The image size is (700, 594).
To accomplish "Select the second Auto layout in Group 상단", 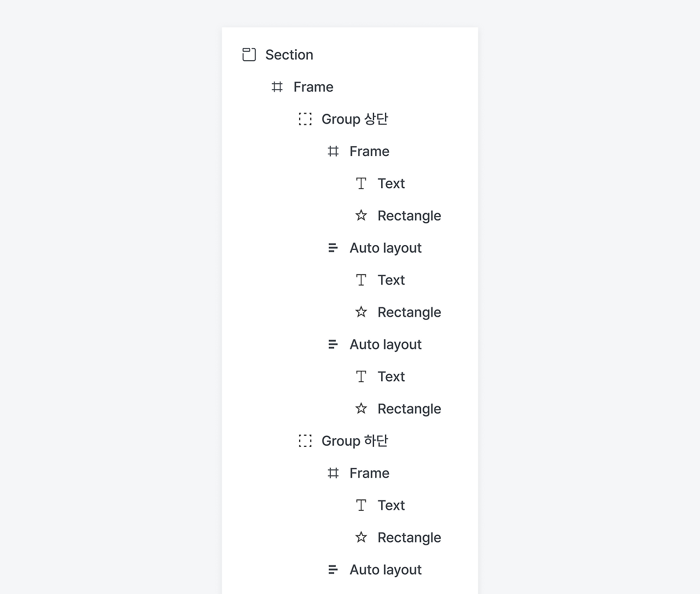I will (x=386, y=345).
